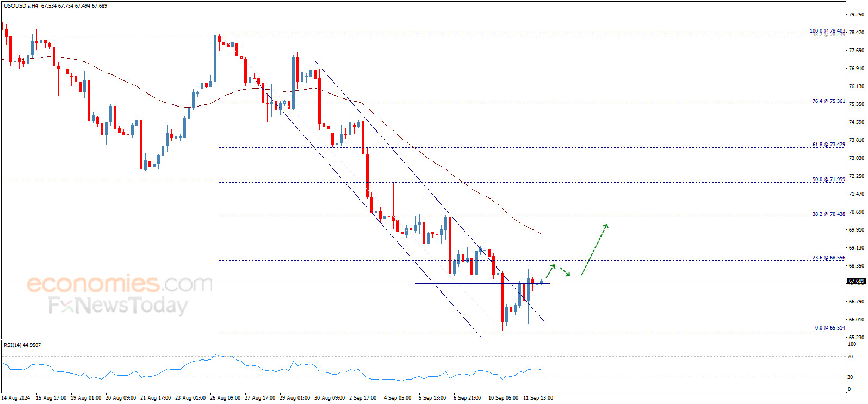Select the 50.0 @ 71.959 retracement label
The height and width of the screenshot is (404, 868).
828,179
